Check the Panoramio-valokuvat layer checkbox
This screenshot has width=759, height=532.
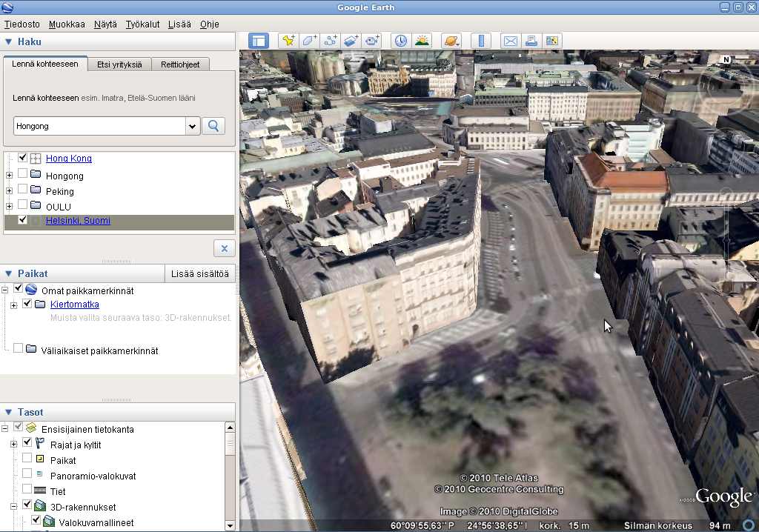point(27,474)
